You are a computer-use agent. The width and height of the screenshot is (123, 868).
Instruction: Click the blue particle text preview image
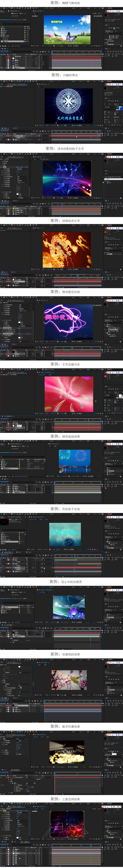[67, 179]
